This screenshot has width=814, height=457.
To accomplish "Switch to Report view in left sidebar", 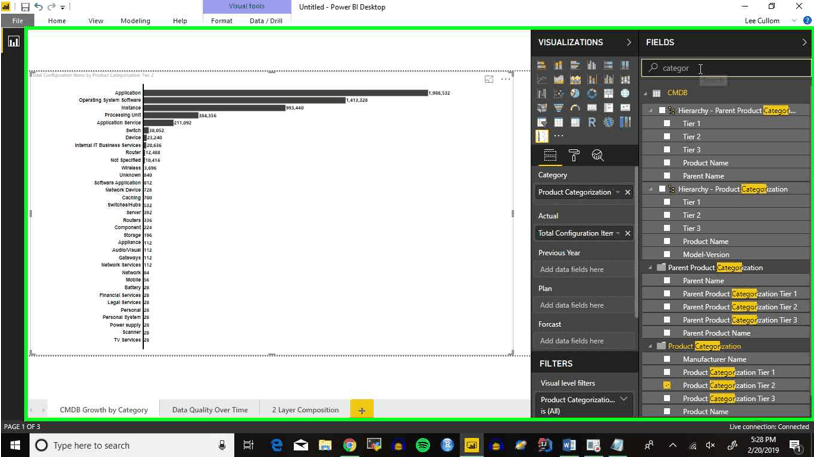I will (13, 42).
